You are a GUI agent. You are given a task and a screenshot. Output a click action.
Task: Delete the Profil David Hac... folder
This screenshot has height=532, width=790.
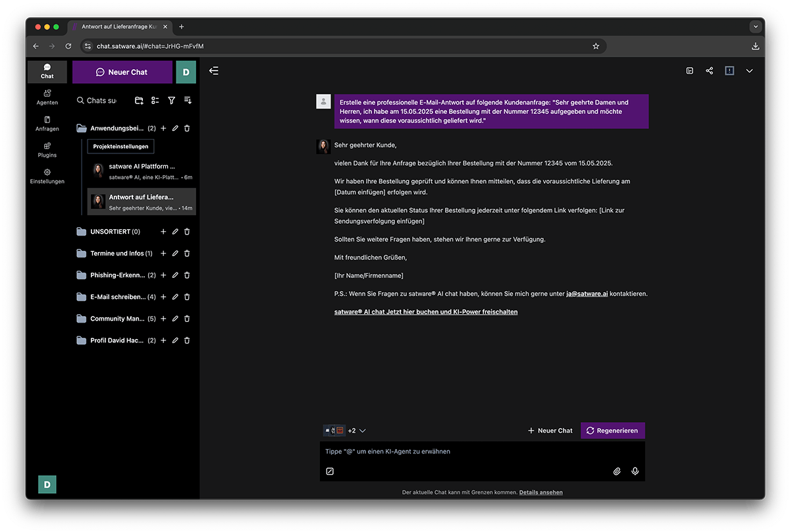[x=187, y=340]
